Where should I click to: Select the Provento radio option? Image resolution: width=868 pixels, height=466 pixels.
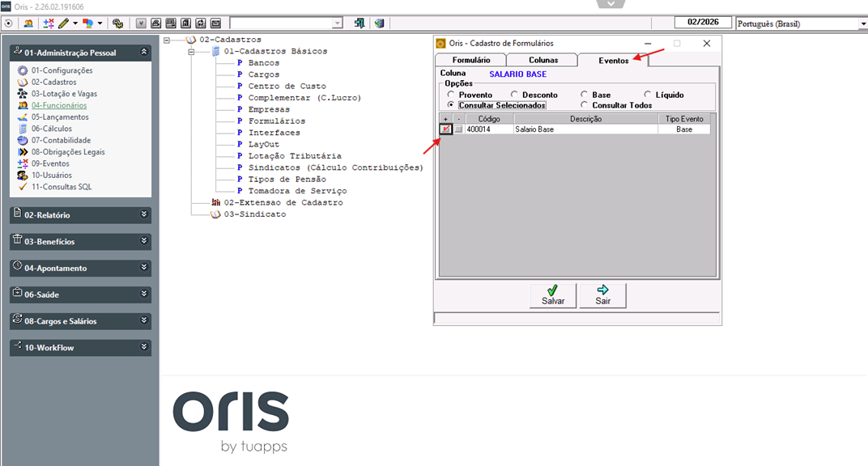[451, 95]
